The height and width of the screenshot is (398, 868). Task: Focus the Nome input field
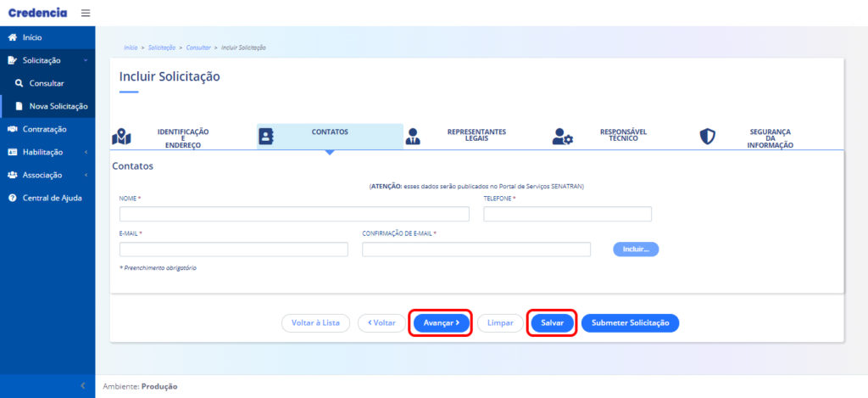294,214
